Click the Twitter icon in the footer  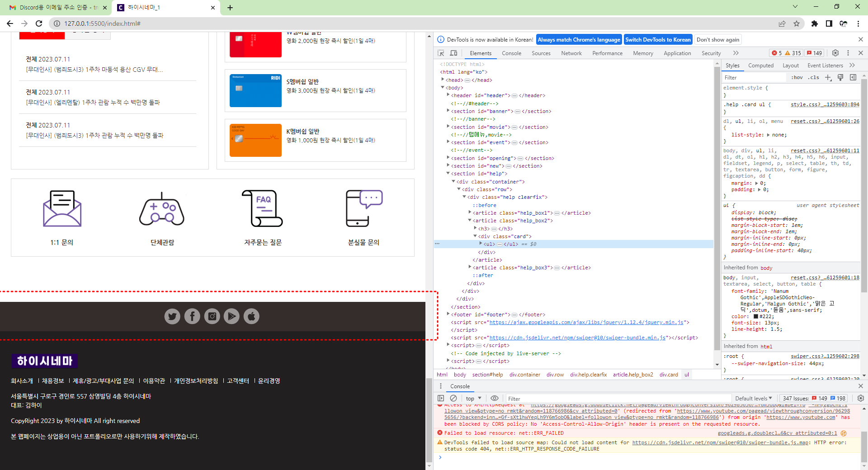tap(172, 316)
